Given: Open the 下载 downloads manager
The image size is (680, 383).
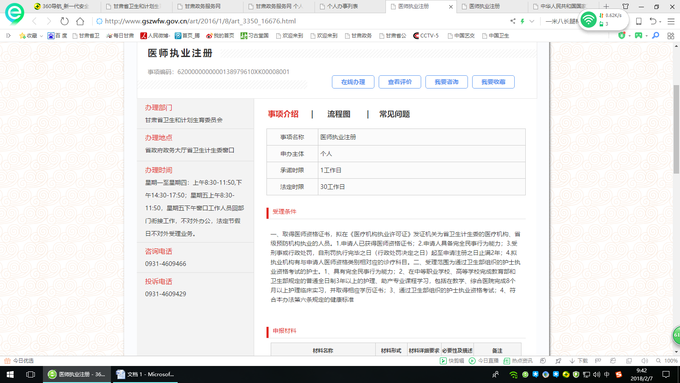Looking at the screenshot, I should 579,360.
